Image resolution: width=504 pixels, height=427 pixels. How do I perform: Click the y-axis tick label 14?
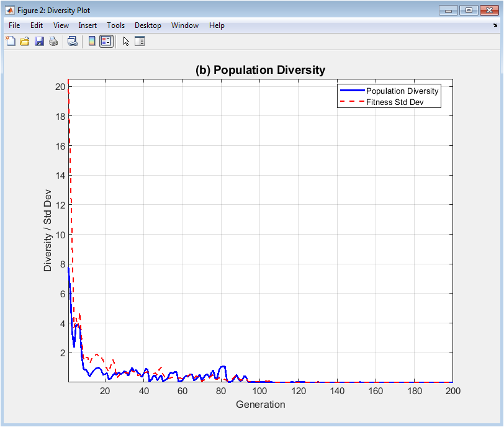click(60, 176)
